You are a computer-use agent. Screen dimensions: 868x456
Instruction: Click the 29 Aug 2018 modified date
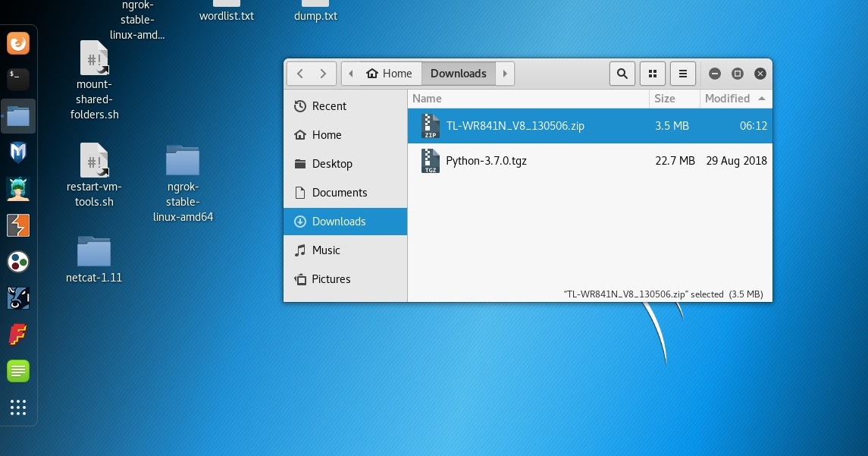pyautogui.click(x=736, y=161)
